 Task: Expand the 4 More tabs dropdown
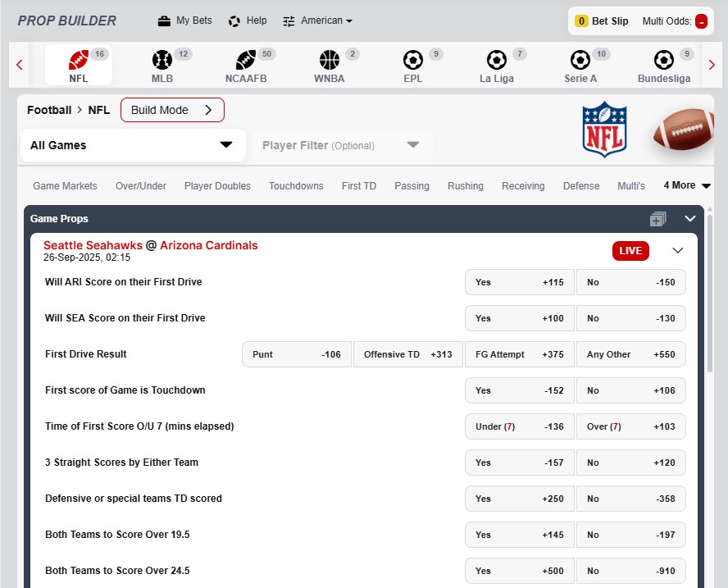[x=687, y=185]
